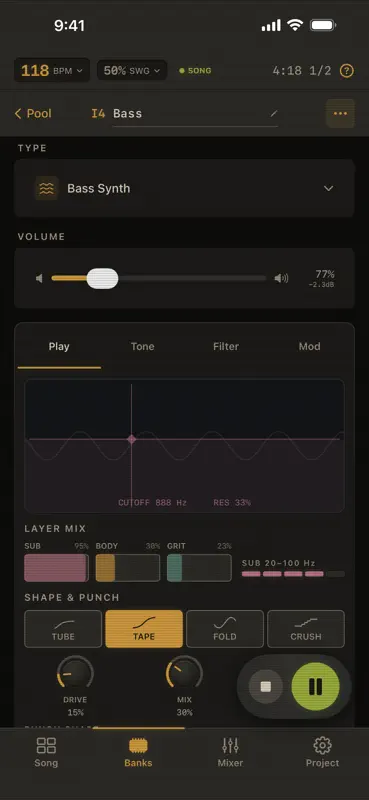
Task: Tap the Bass instrument name field
Action: (x=195, y=114)
